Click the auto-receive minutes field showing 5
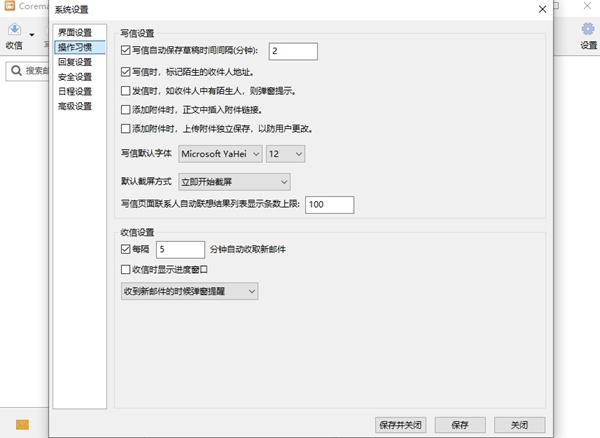The height and width of the screenshot is (438, 600). click(180, 250)
